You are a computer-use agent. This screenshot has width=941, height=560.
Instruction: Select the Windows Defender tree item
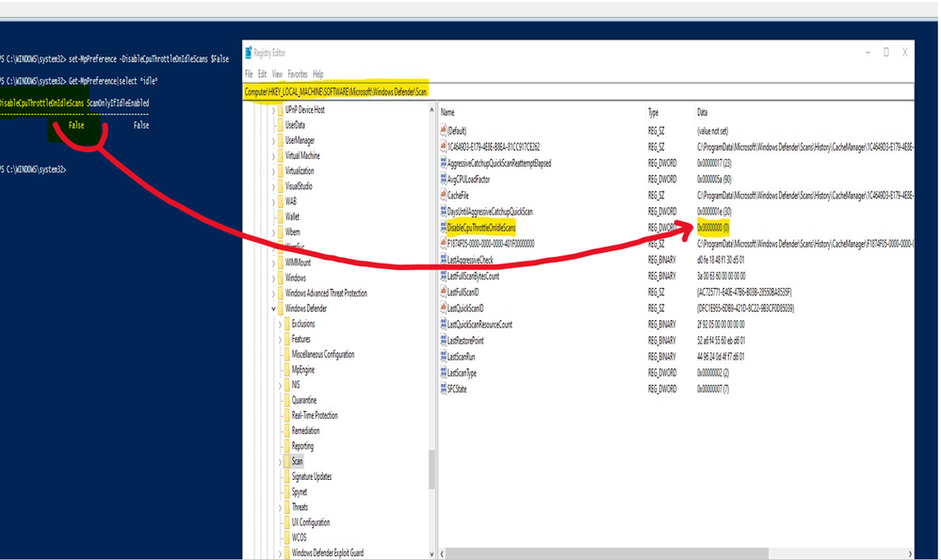coord(306,309)
